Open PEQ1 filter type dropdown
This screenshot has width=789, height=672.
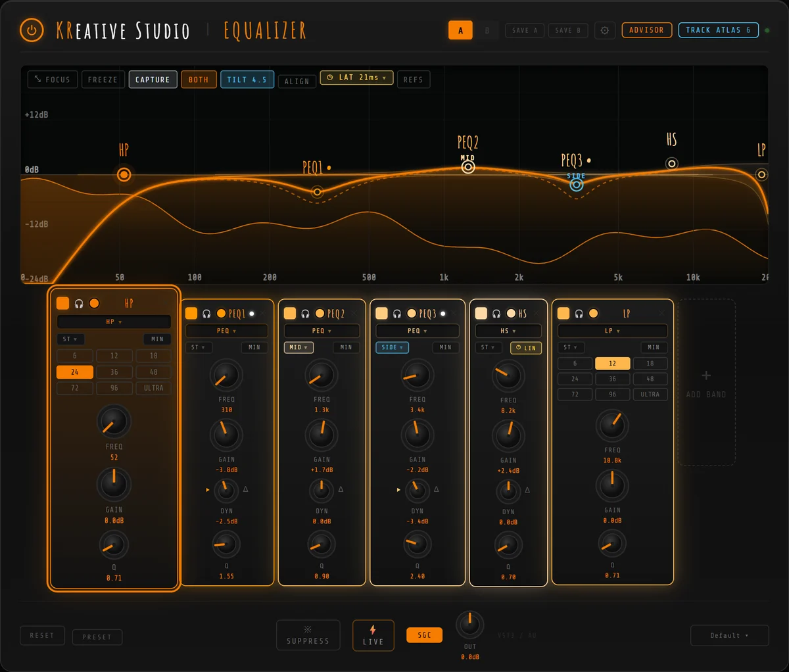(x=227, y=331)
